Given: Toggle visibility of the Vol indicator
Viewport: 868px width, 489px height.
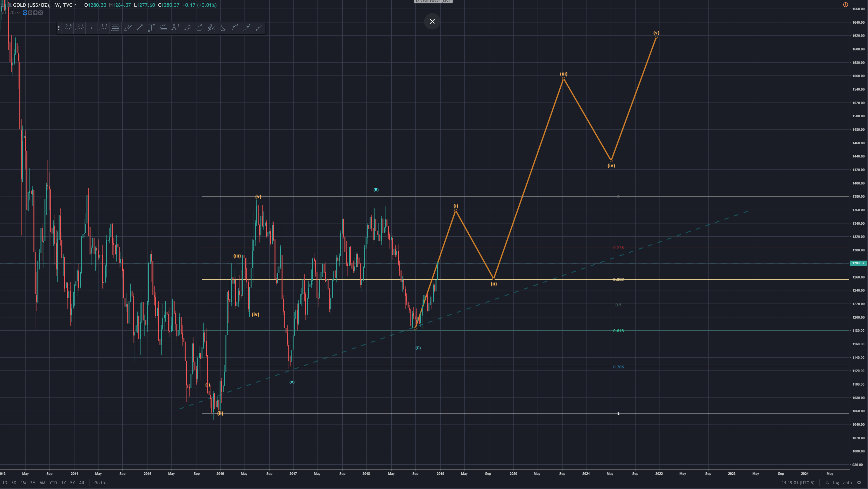Looking at the screenshot, I should click(x=25, y=13).
